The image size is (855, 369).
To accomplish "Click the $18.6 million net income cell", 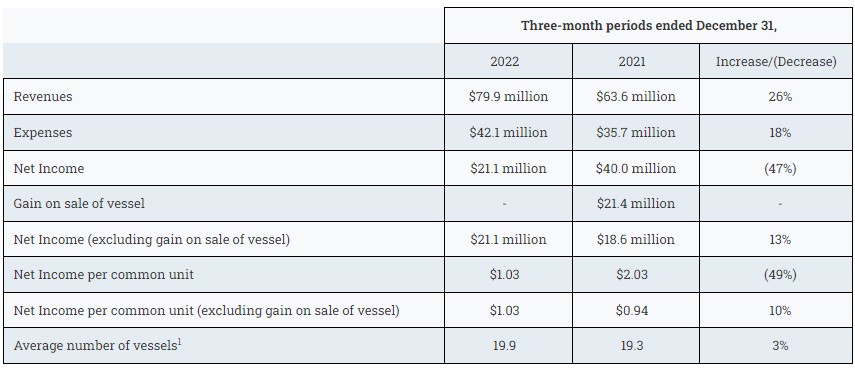I will click(x=636, y=239).
